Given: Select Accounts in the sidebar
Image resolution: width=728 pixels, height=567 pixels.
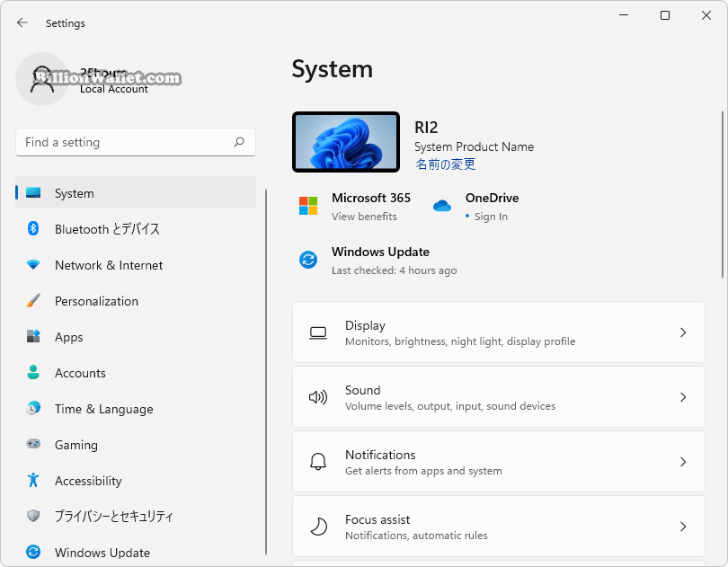Looking at the screenshot, I should [136, 372].
